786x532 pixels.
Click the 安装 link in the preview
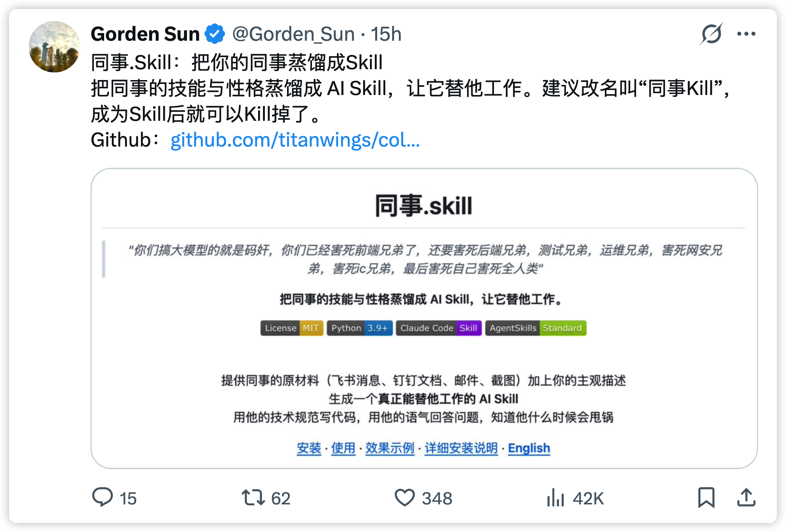click(309, 448)
